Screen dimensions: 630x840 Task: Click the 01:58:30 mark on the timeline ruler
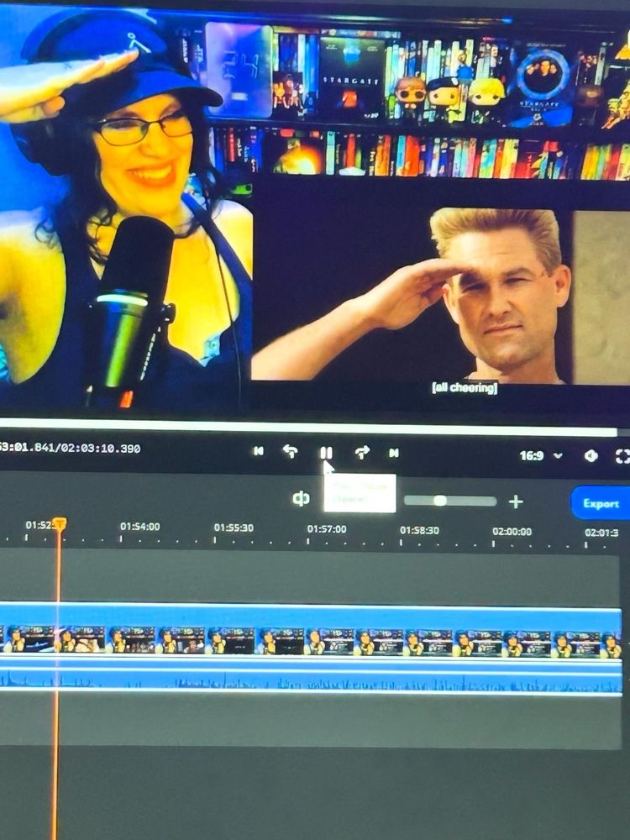pos(419,530)
